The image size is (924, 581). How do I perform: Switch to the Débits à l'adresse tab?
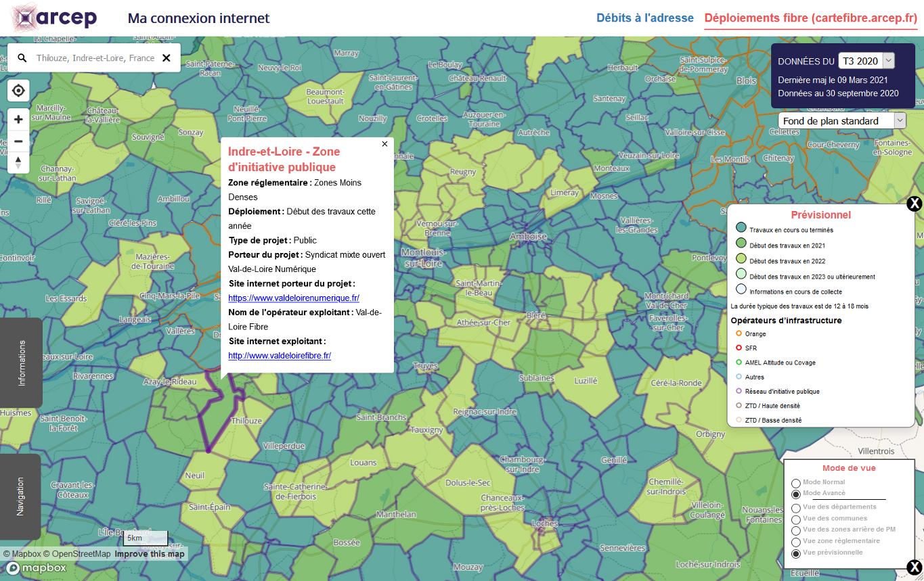(x=644, y=18)
